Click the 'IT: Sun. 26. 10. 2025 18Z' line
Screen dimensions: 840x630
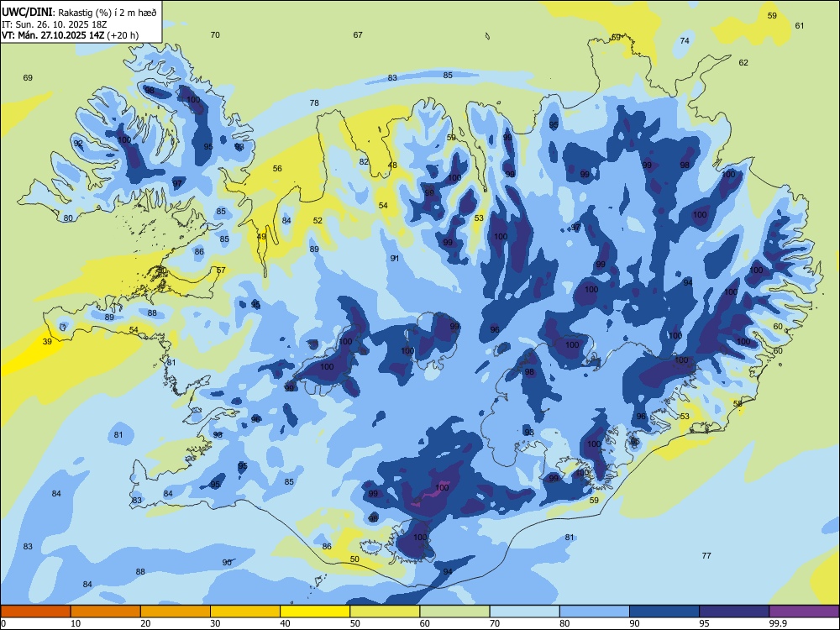tap(54, 24)
